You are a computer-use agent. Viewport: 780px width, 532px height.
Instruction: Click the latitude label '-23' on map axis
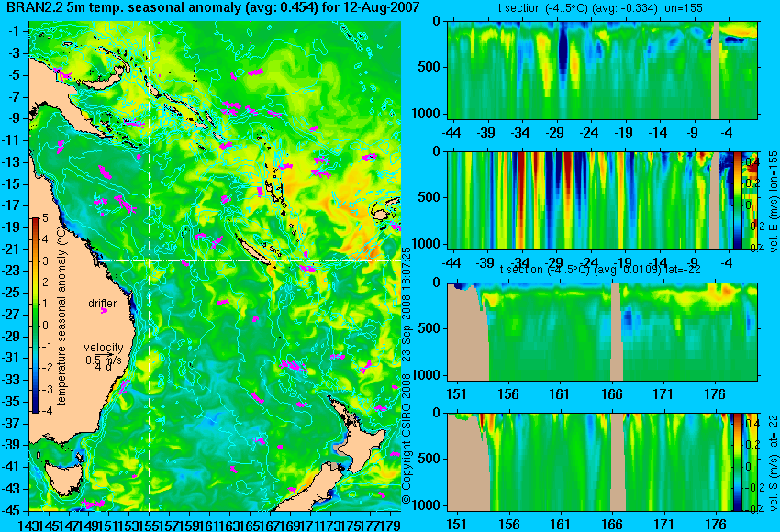click(x=13, y=271)
